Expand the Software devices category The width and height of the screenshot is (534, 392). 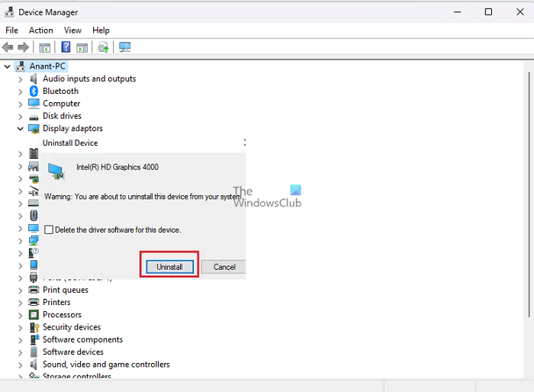pos(21,352)
